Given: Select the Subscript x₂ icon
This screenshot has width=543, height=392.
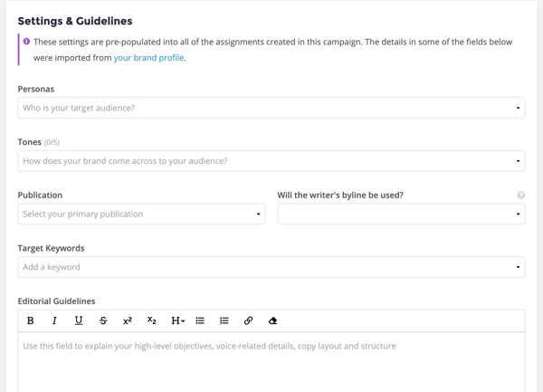Looking at the screenshot, I should pyautogui.click(x=152, y=320).
